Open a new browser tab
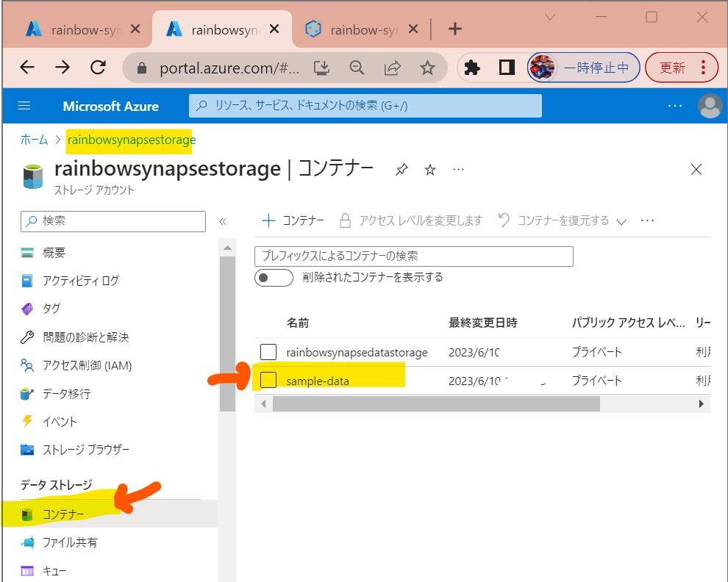 pyautogui.click(x=455, y=29)
